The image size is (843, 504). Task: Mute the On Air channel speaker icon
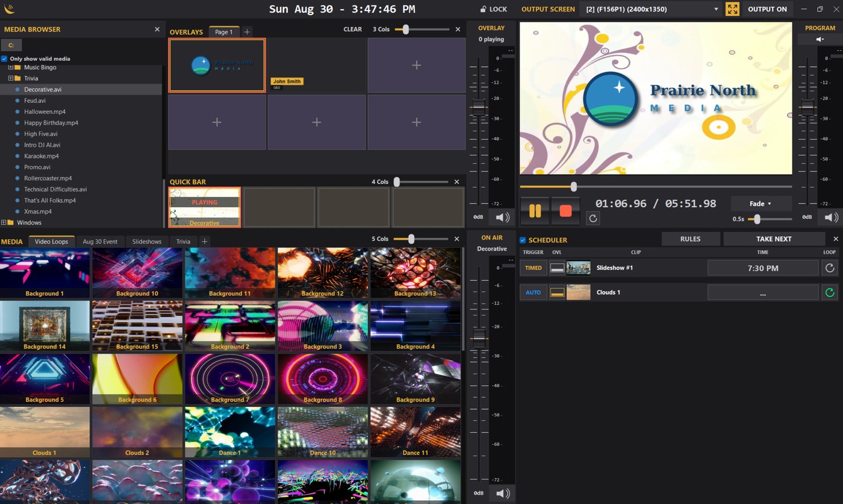502,493
